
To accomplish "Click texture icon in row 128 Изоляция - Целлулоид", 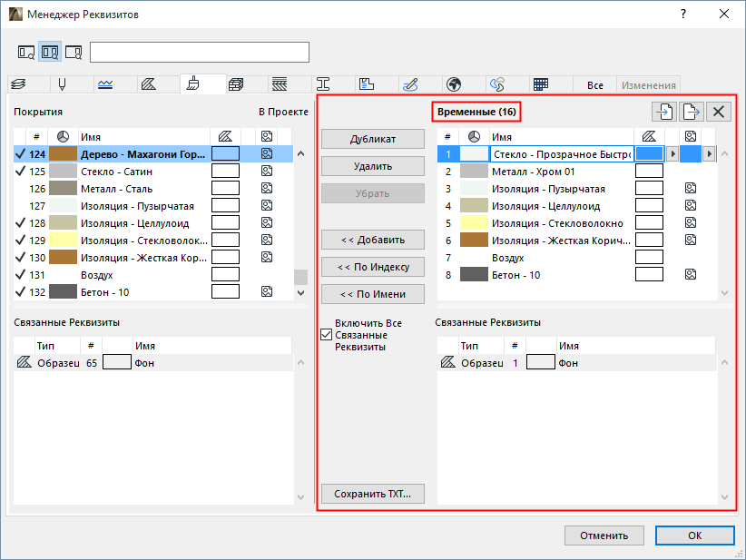I will [x=267, y=222].
